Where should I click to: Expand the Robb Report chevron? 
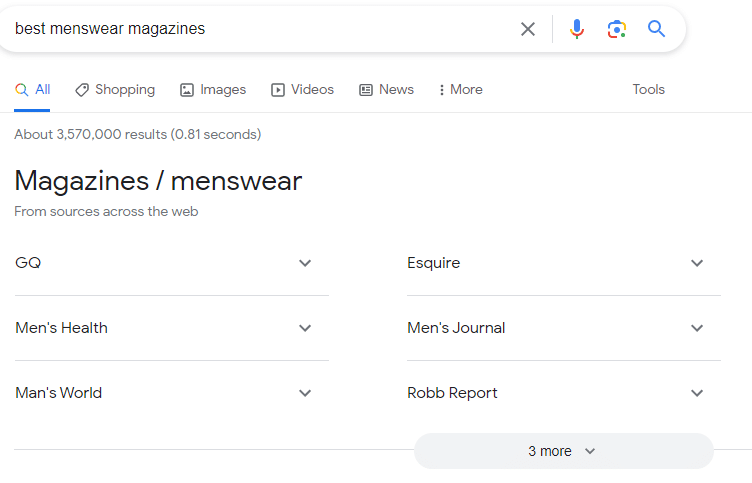(x=697, y=393)
